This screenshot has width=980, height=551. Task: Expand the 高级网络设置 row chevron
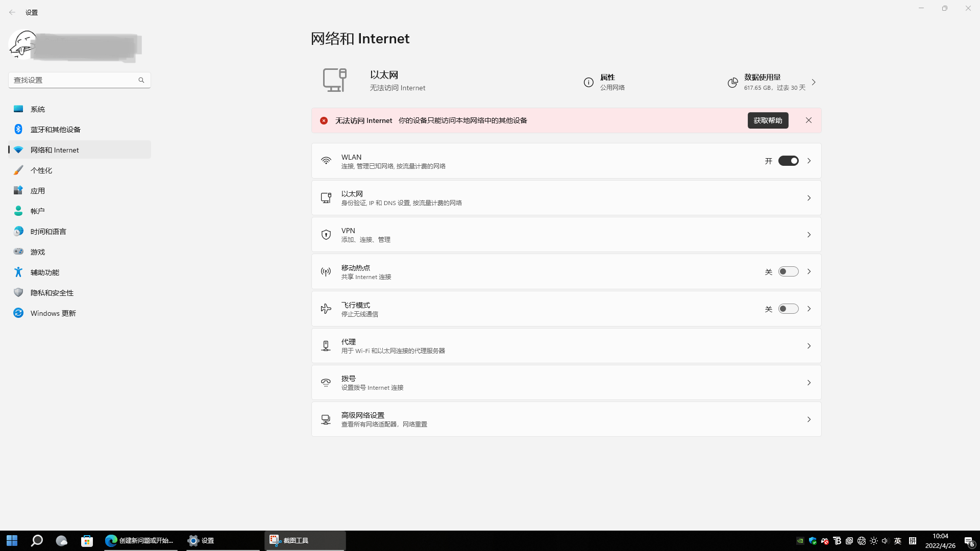(x=809, y=419)
